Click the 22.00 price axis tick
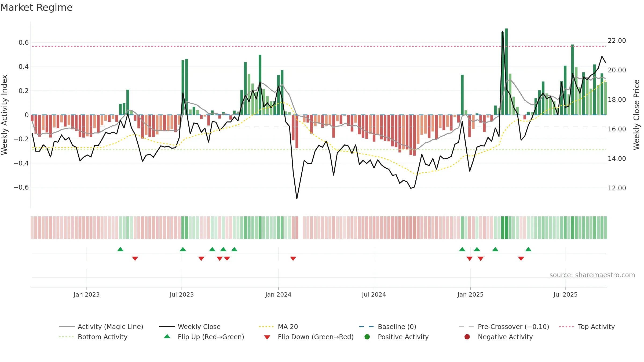Screen dimensions: 644x362 tap(617, 41)
